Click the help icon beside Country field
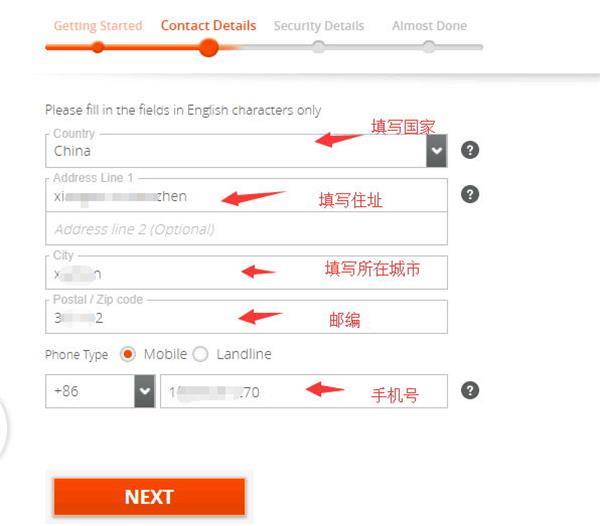Image resolution: width=600 pixels, height=526 pixels. pos(470,150)
